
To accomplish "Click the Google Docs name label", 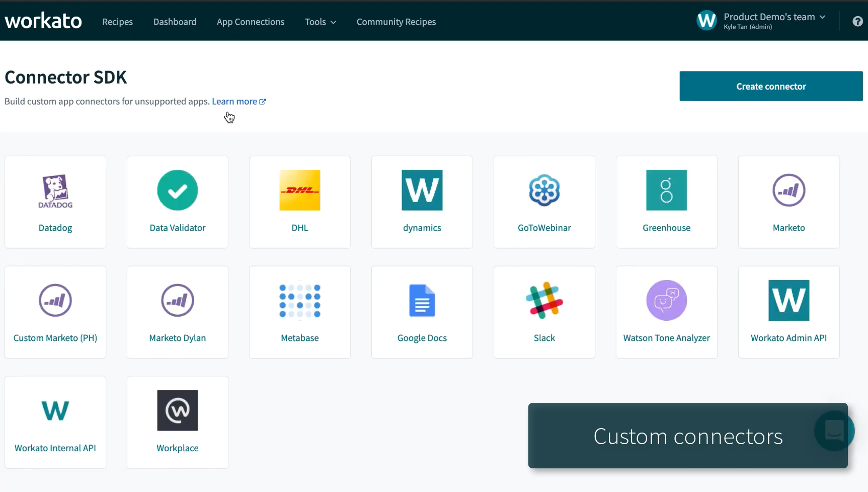I will tap(422, 338).
